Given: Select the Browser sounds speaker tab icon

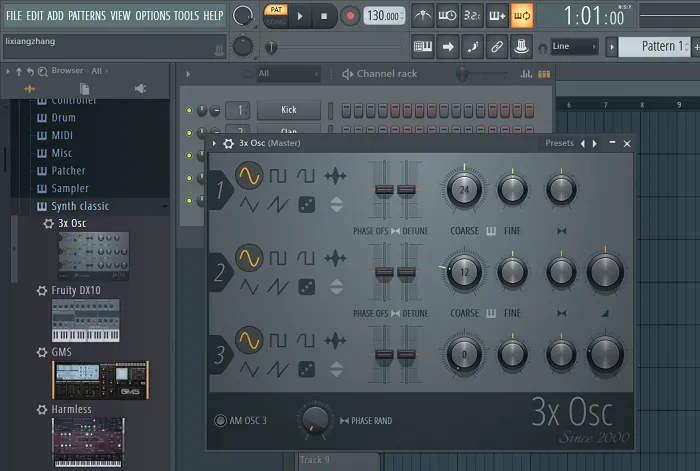Looking at the screenshot, I should (140, 88).
